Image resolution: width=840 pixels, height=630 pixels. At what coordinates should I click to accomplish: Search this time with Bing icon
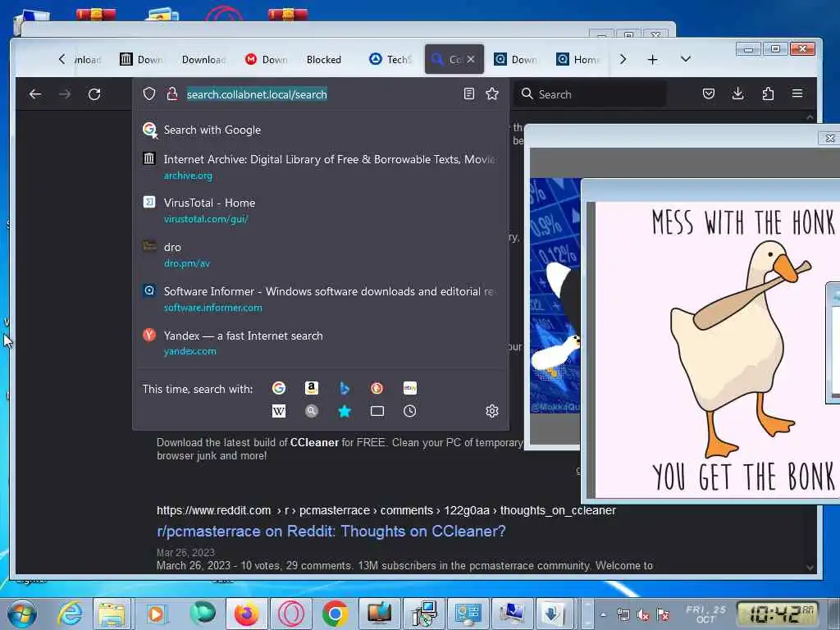click(x=345, y=388)
